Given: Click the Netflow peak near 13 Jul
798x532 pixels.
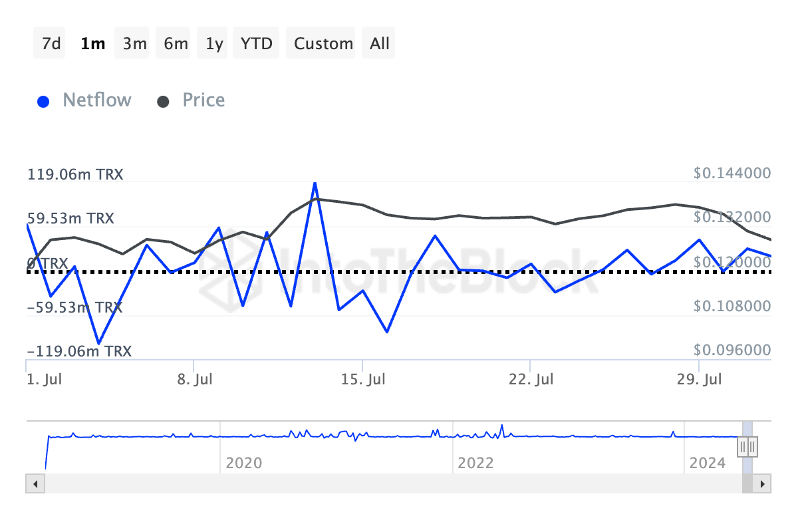Looking at the screenshot, I should coord(315,183).
